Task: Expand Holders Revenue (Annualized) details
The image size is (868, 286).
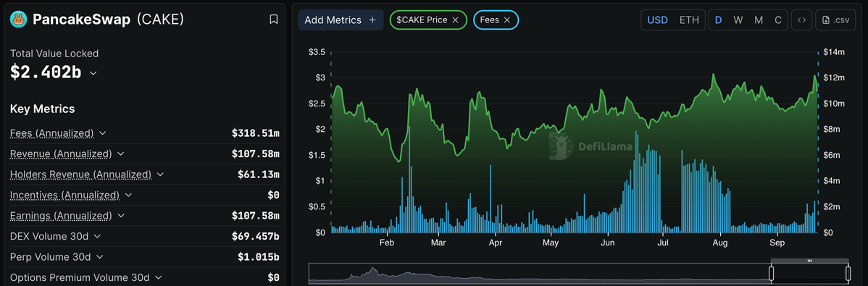Action: click(161, 174)
